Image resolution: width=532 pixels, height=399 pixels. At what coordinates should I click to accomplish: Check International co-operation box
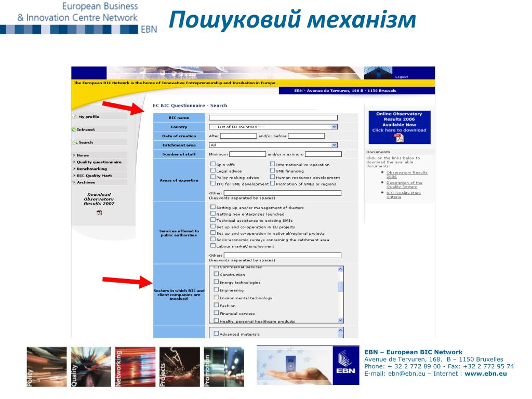[x=272, y=164]
